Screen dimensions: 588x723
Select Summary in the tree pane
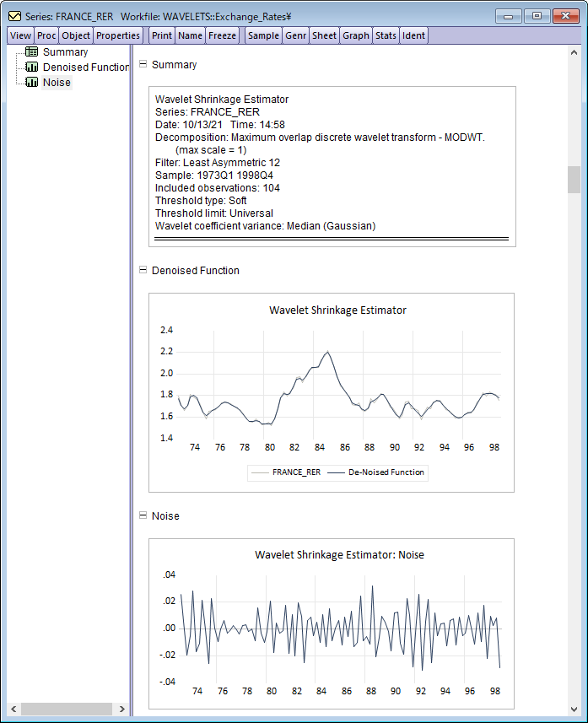coord(65,52)
